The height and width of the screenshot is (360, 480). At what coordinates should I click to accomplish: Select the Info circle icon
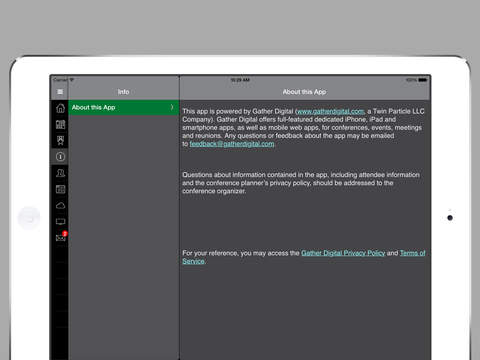[60, 156]
